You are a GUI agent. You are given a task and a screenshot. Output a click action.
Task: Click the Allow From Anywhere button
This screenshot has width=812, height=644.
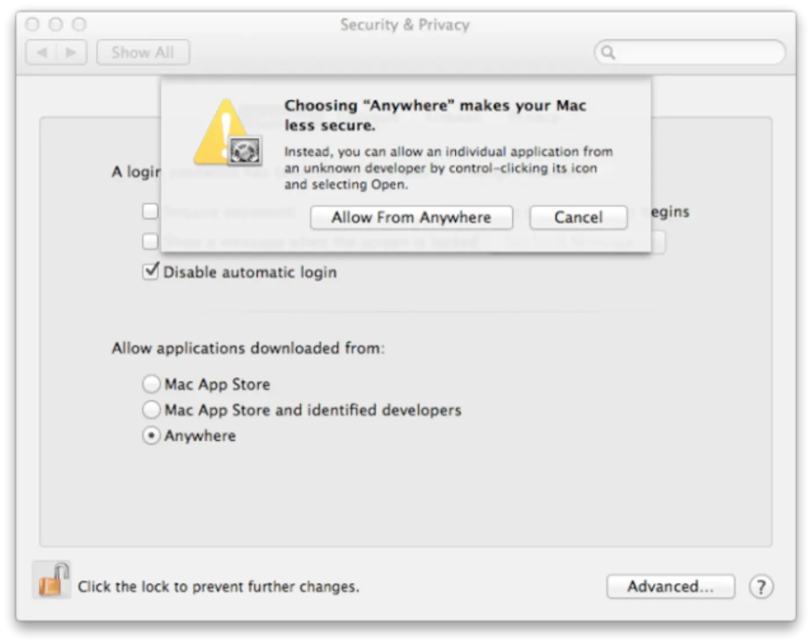click(x=411, y=217)
